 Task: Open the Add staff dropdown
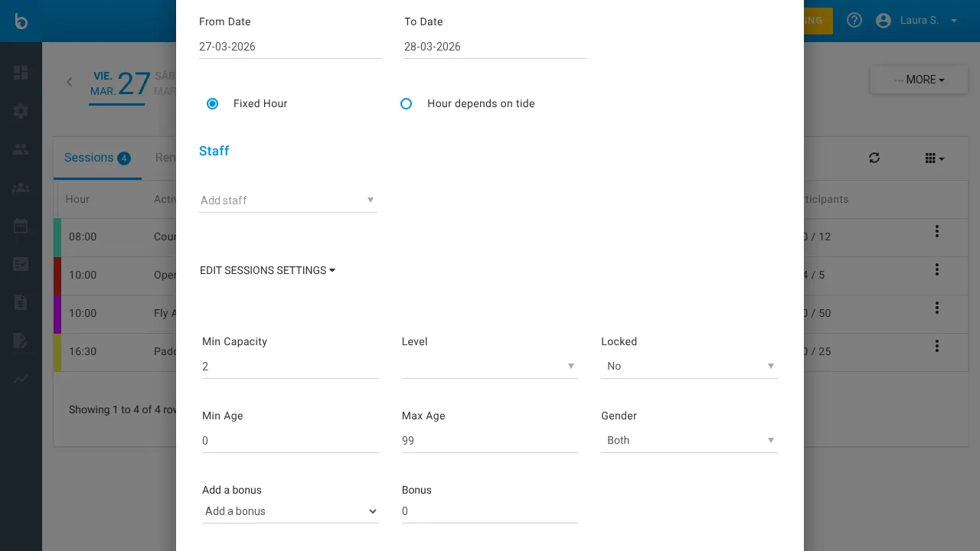click(x=288, y=201)
